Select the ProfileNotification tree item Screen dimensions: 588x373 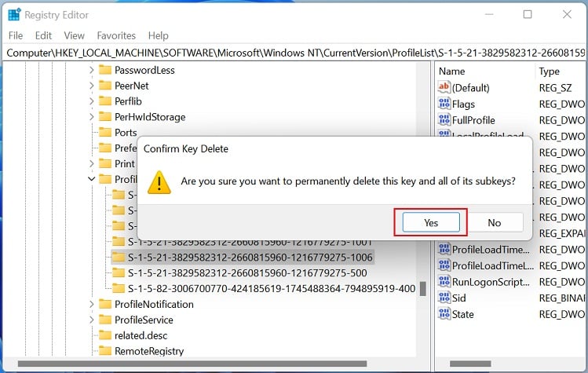click(x=154, y=305)
